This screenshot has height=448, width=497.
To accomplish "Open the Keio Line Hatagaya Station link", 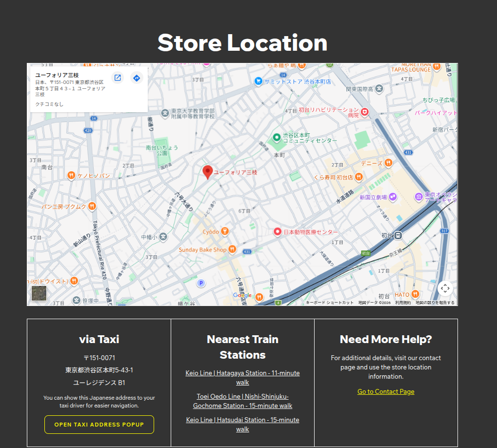I will tap(242, 378).
